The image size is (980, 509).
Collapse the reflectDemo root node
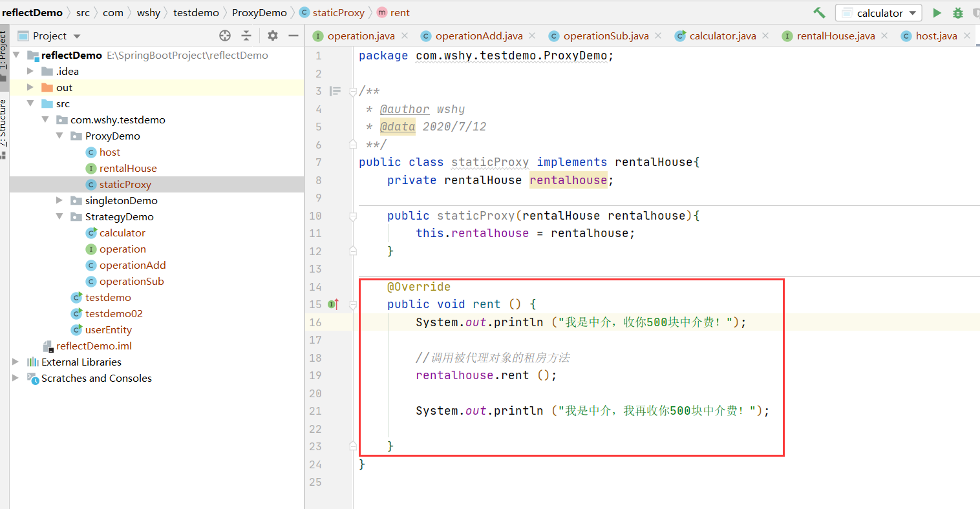pyautogui.click(x=16, y=55)
